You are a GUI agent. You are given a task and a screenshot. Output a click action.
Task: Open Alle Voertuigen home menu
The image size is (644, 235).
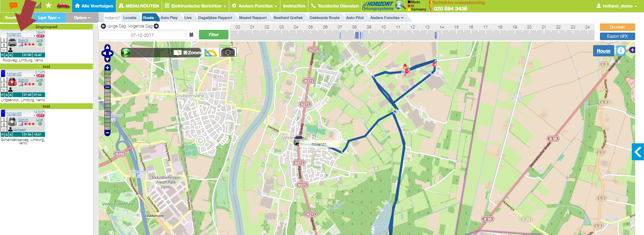tap(94, 6)
